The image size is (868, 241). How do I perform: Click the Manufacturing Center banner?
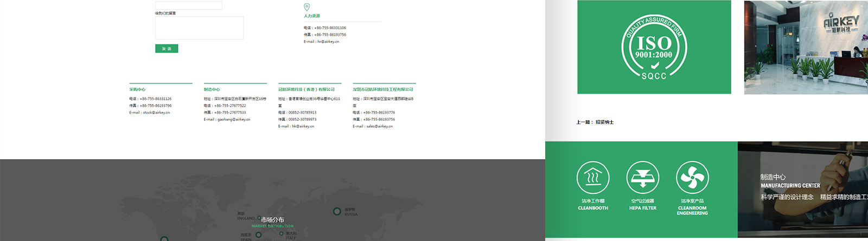(802, 190)
